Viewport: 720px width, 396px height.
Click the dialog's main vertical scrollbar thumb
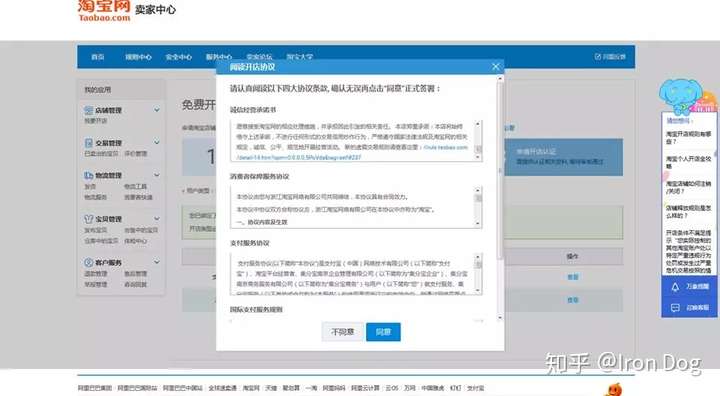500,170
